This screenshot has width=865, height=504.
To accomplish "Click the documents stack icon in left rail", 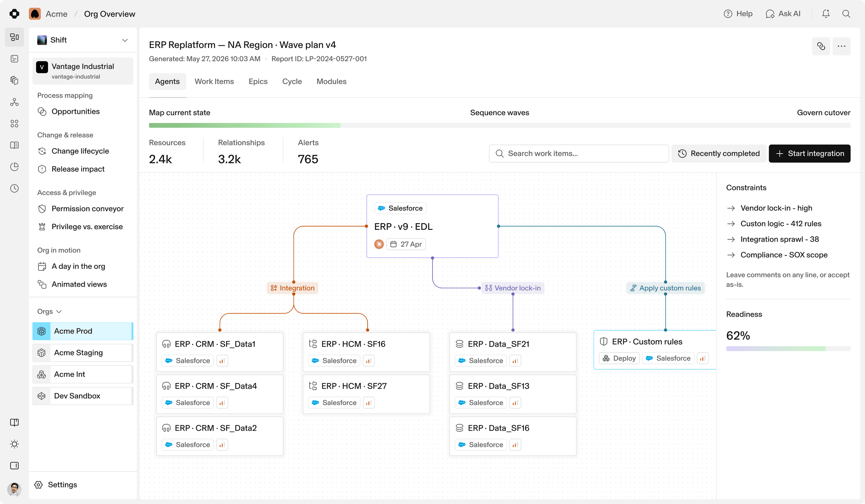I will pyautogui.click(x=15, y=81).
